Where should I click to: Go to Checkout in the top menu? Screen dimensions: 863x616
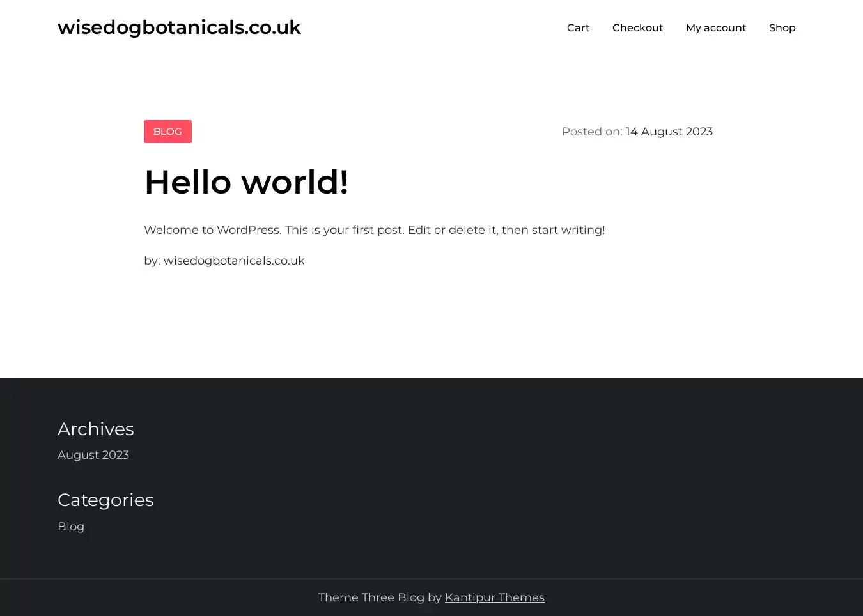click(x=637, y=28)
